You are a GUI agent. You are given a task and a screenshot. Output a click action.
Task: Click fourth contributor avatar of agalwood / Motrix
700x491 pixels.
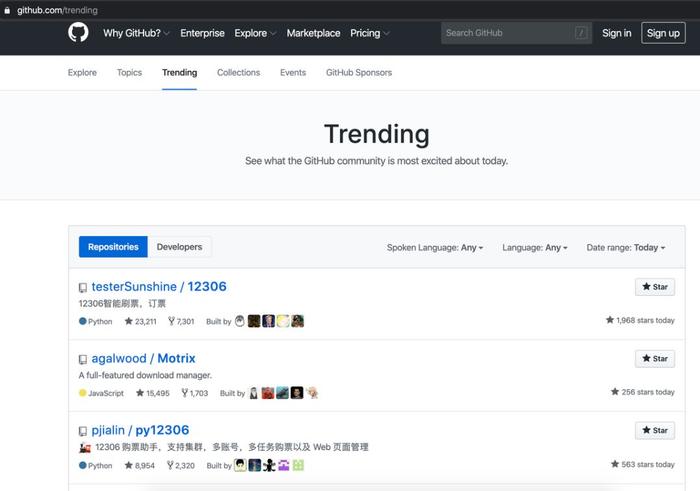click(297, 393)
